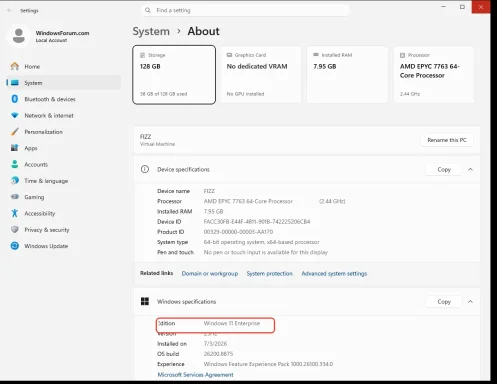
Task: Click the WindowsForum.com account name
Action: pos(62,33)
